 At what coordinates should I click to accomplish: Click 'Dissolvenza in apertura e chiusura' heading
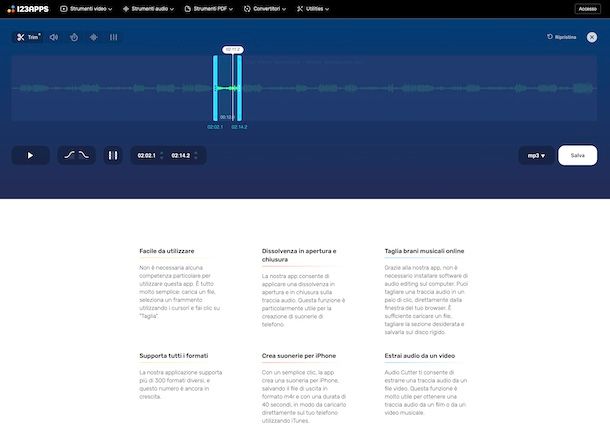click(299, 255)
